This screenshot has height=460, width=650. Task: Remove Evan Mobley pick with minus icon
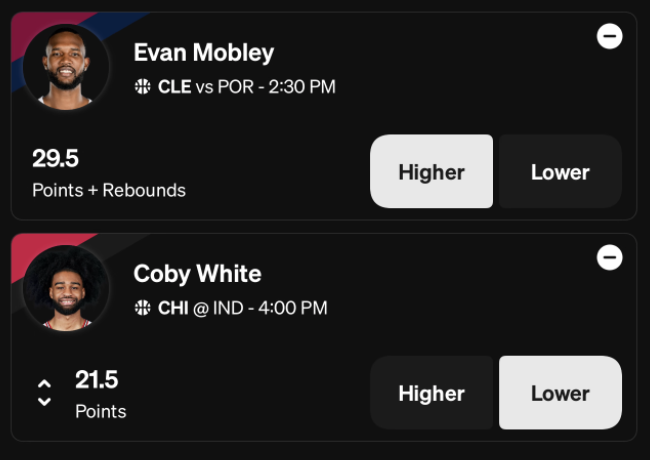coord(609,36)
